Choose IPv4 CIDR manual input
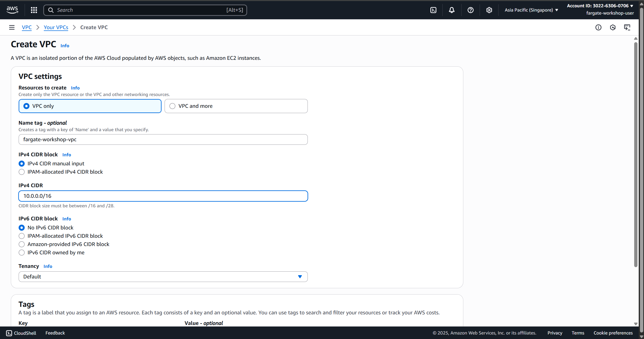 (x=22, y=164)
